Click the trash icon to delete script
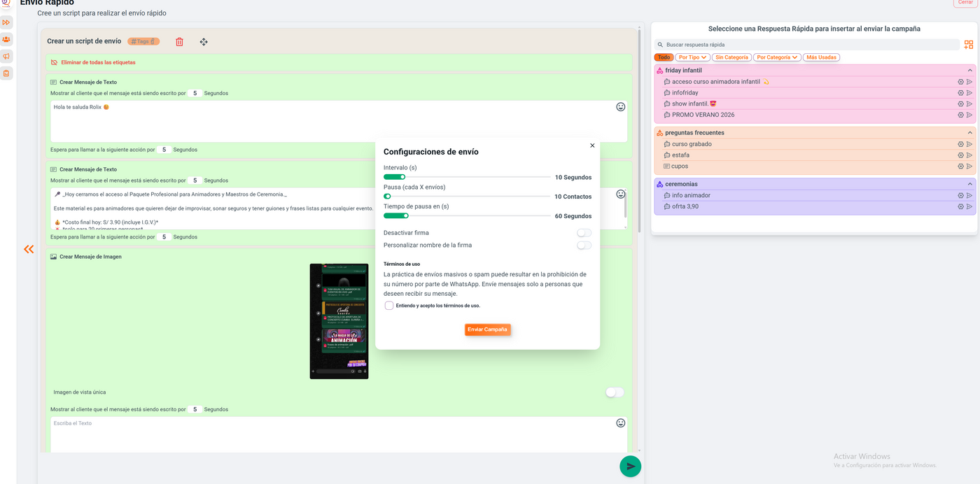 (x=179, y=42)
